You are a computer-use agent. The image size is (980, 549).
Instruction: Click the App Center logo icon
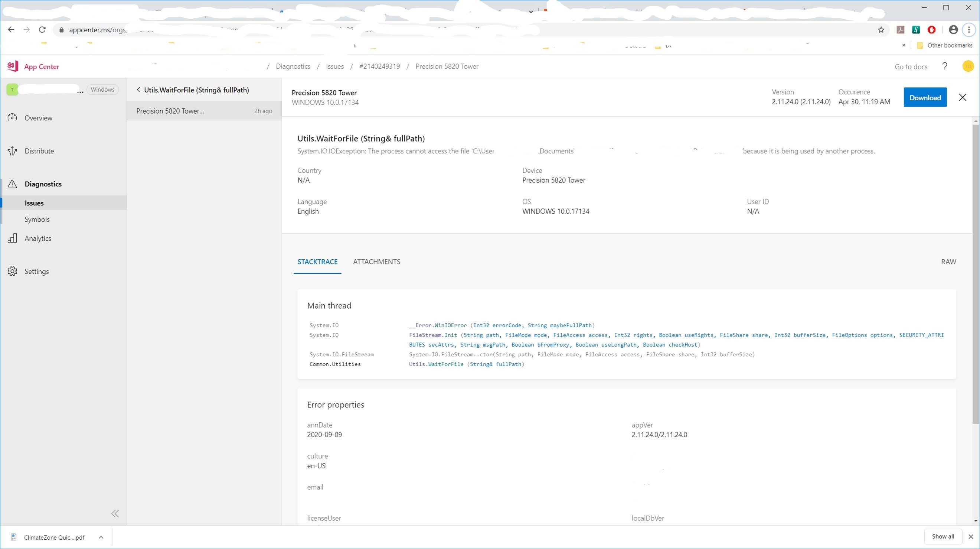[x=13, y=66]
